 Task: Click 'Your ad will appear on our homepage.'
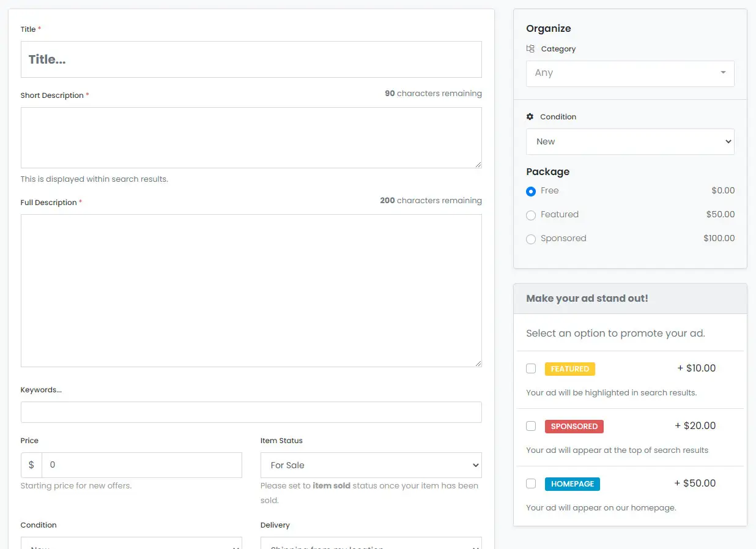pyautogui.click(x=601, y=508)
